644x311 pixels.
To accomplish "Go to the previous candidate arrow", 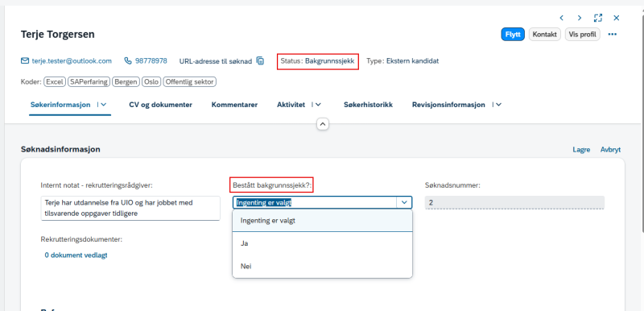I will tap(561, 18).
